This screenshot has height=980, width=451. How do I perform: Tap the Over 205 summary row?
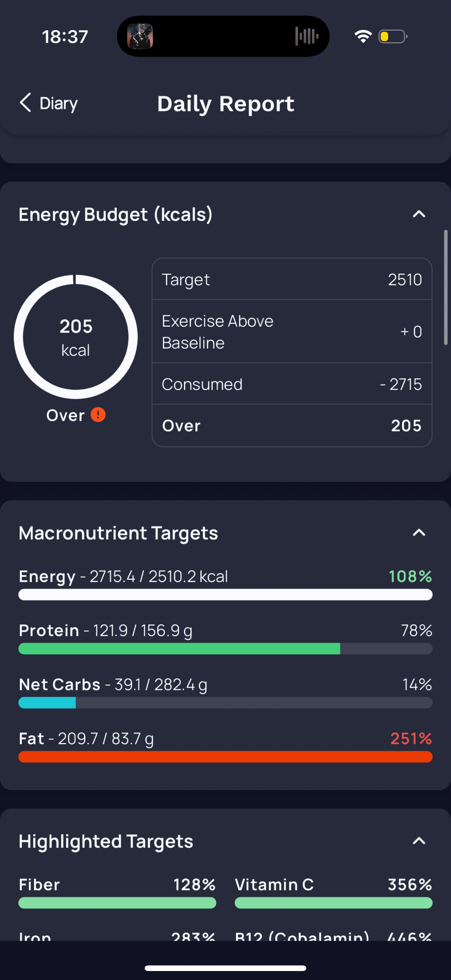292,425
